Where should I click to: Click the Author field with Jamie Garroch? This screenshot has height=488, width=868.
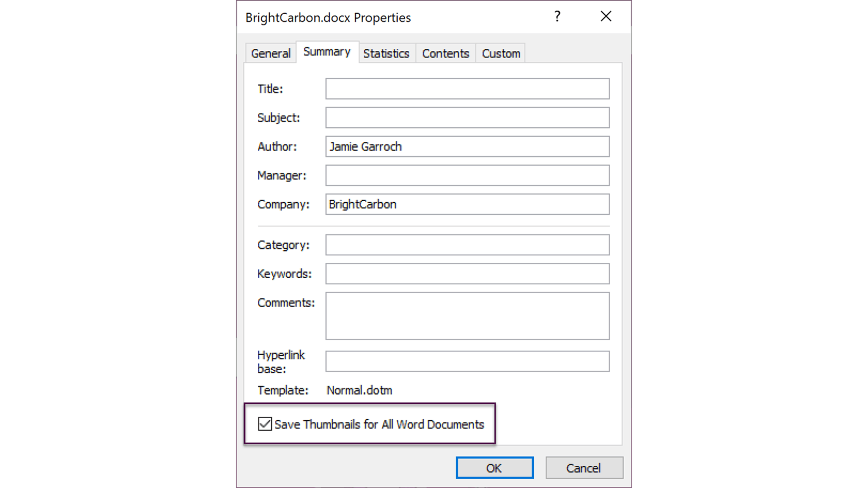point(468,146)
